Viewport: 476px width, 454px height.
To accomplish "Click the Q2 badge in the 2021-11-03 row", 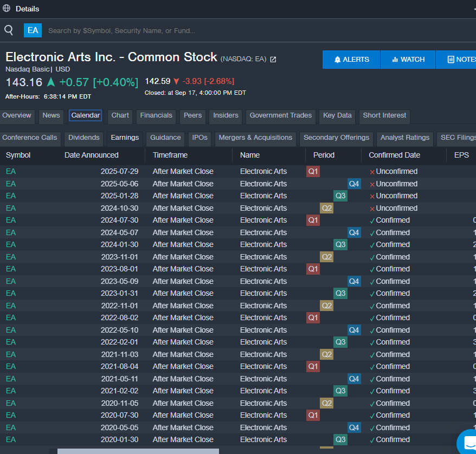I will point(327,354).
